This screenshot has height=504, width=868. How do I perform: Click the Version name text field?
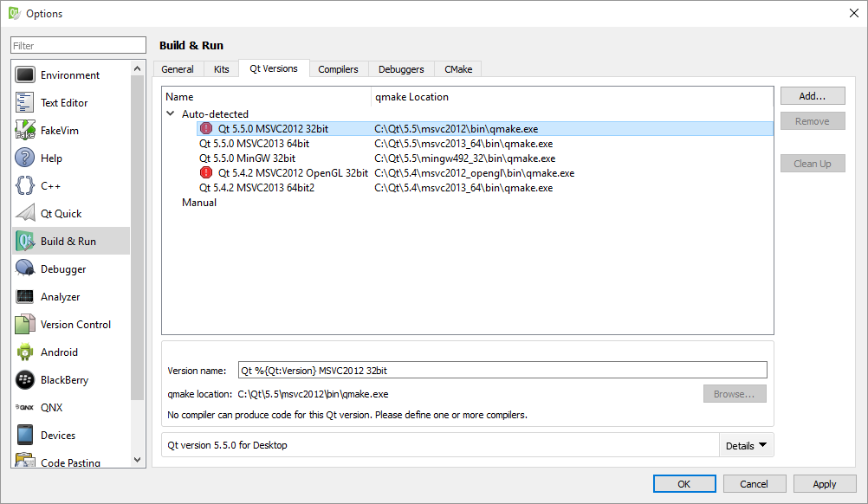(x=502, y=370)
